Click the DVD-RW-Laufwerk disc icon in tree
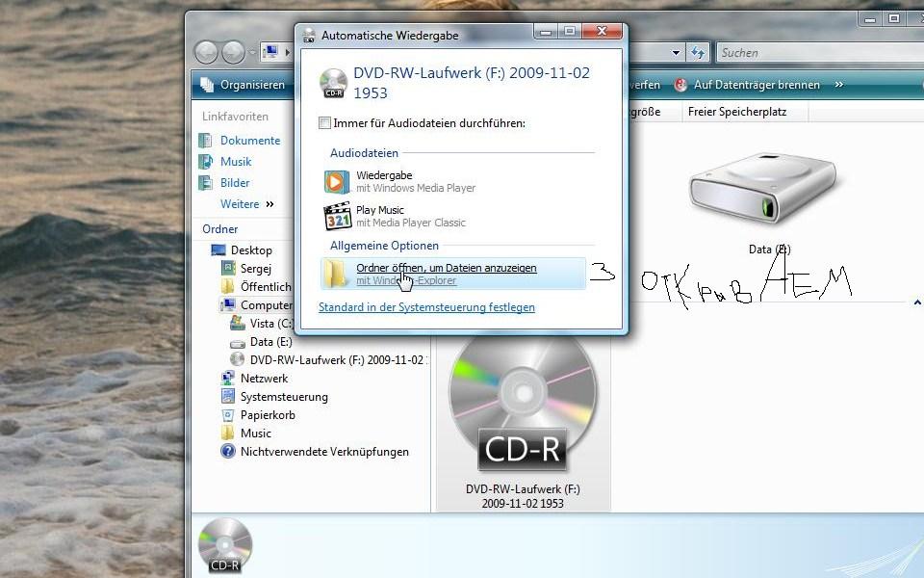The width and height of the screenshot is (924, 578). [x=238, y=359]
